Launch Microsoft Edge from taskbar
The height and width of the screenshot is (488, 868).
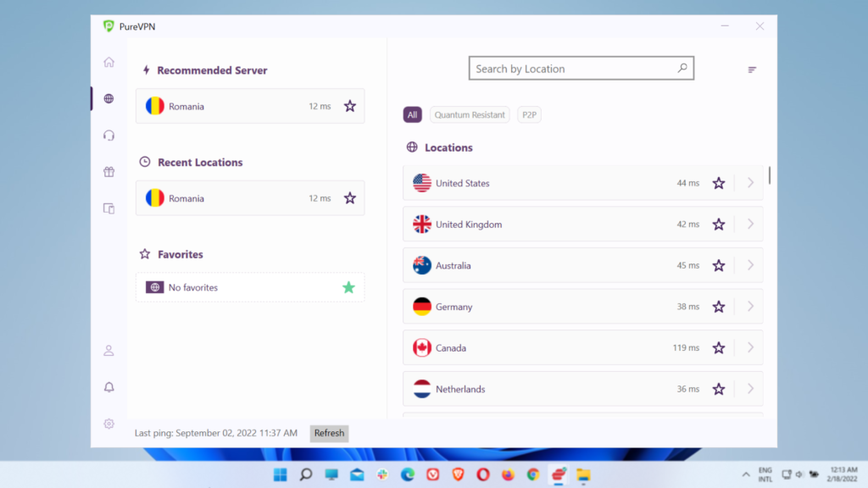[x=408, y=474]
